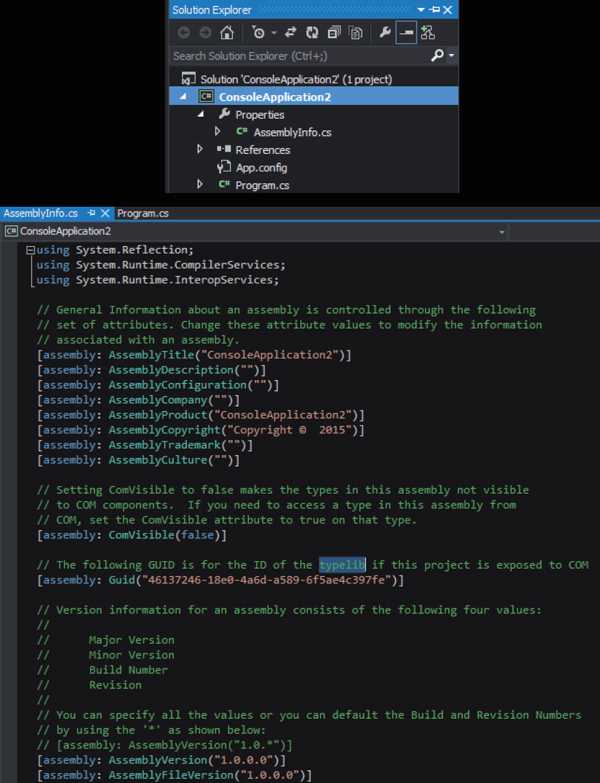Click the AssemblyCopyright attribute line
The width and height of the screenshot is (600, 783).
pyautogui.click(x=200, y=430)
